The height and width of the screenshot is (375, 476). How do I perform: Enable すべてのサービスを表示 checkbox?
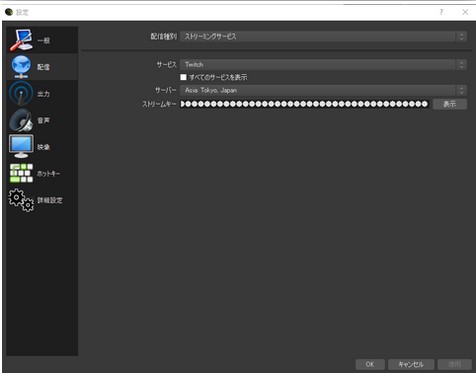pyautogui.click(x=183, y=77)
